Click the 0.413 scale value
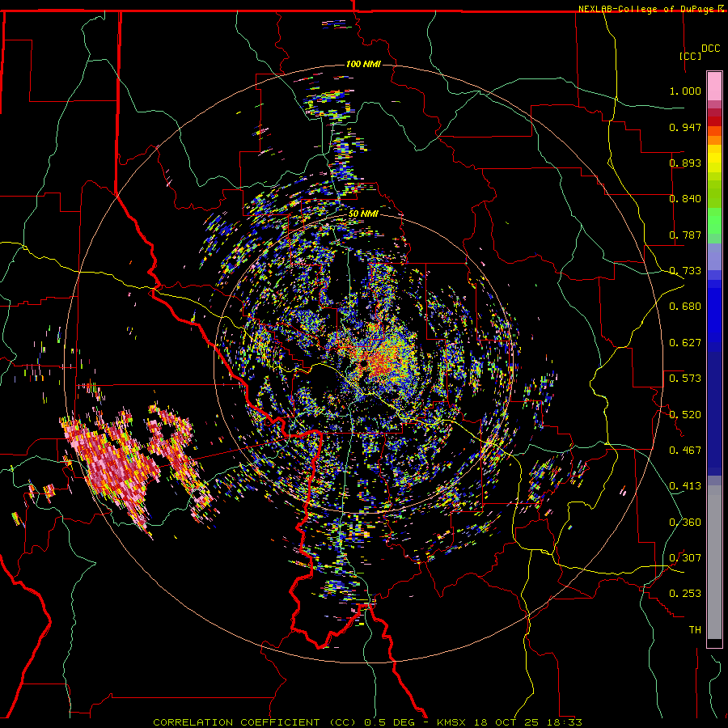Image resolution: width=728 pixels, height=728 pixels. click(685, 486)
